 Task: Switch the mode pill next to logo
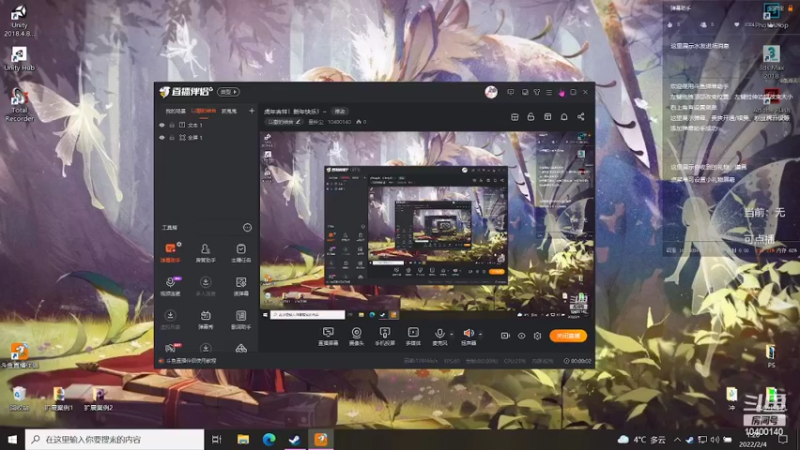click(228, 92)
